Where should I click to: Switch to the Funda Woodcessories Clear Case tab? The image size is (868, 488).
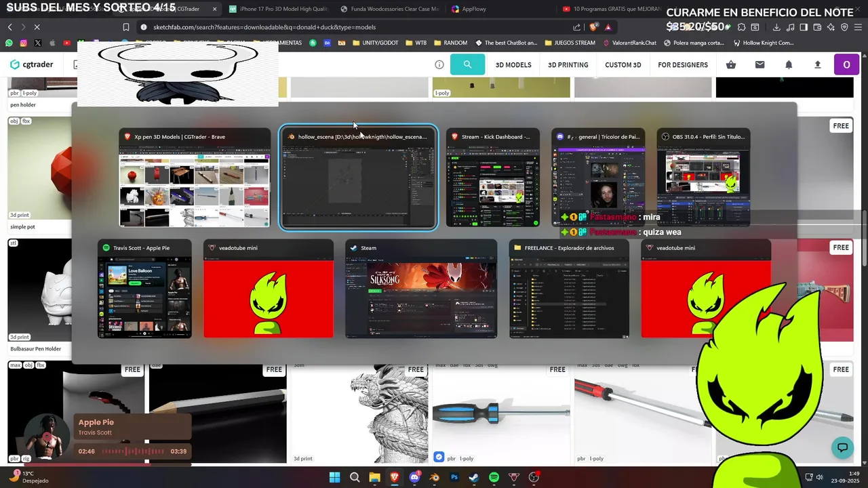(x=389, y=9)
